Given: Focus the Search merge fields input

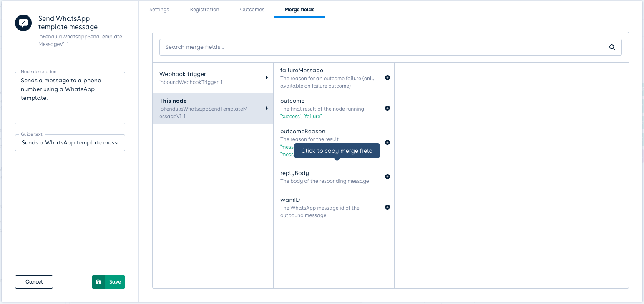Looking at the screenshot, I should pyautogui.click(x=384, y=47).
